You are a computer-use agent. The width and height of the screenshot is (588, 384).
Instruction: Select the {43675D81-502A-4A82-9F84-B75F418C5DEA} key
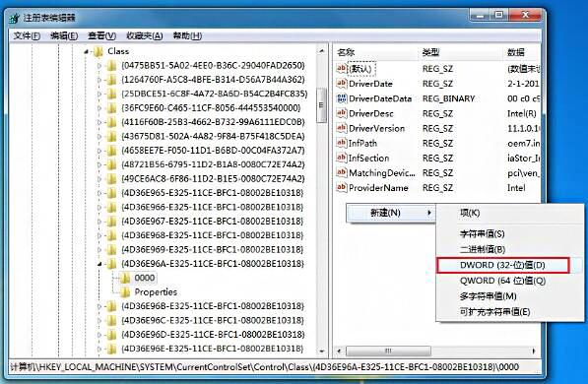click(213, 137)
